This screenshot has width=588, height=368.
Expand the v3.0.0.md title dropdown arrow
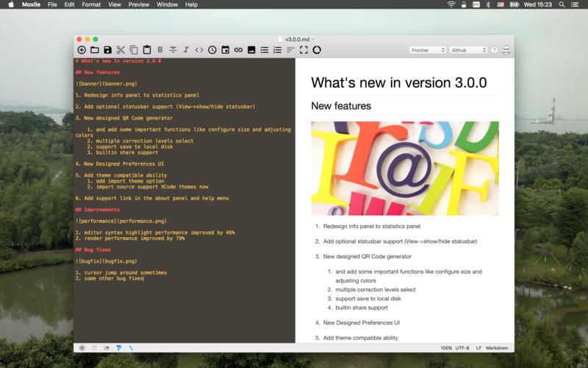pos(313,39)
